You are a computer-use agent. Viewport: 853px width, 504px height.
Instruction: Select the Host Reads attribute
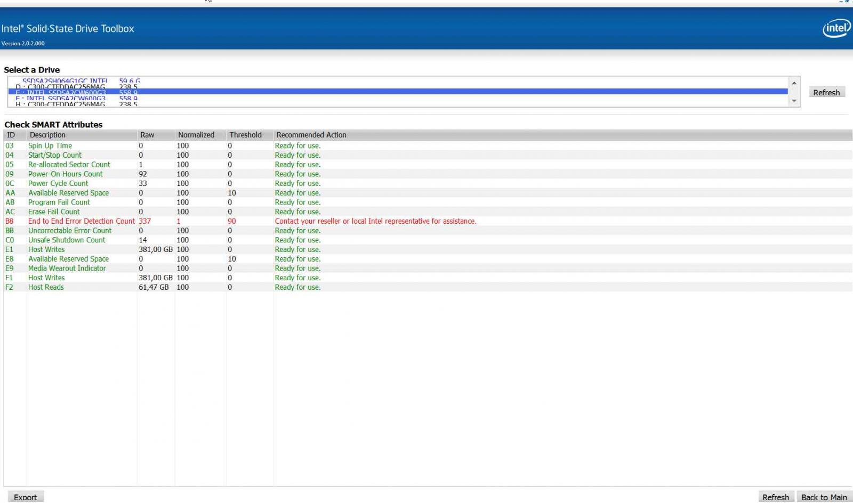click(x=46, y=287)
